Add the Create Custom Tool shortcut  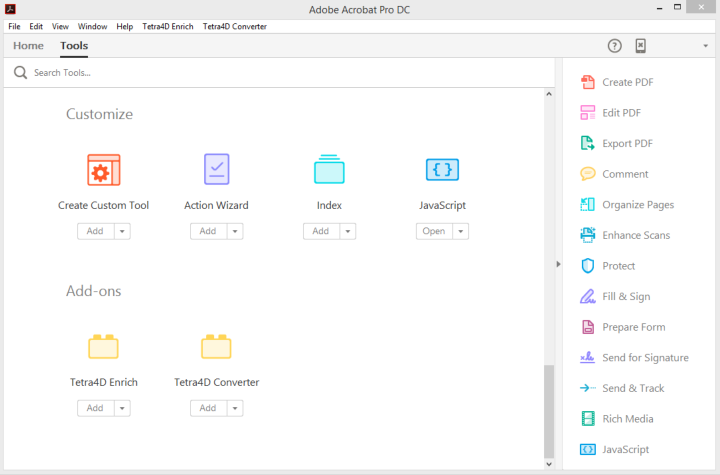click(x=96, y=231)
